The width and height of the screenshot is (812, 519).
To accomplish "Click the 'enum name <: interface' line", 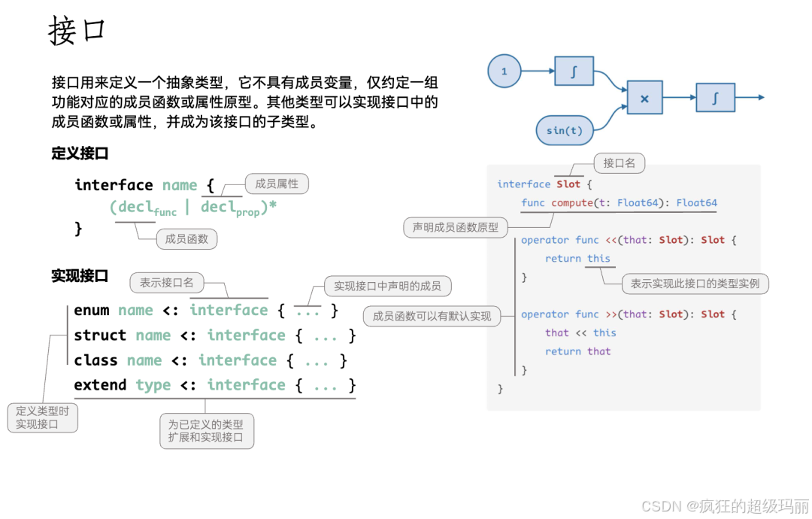I will [206, 310].
